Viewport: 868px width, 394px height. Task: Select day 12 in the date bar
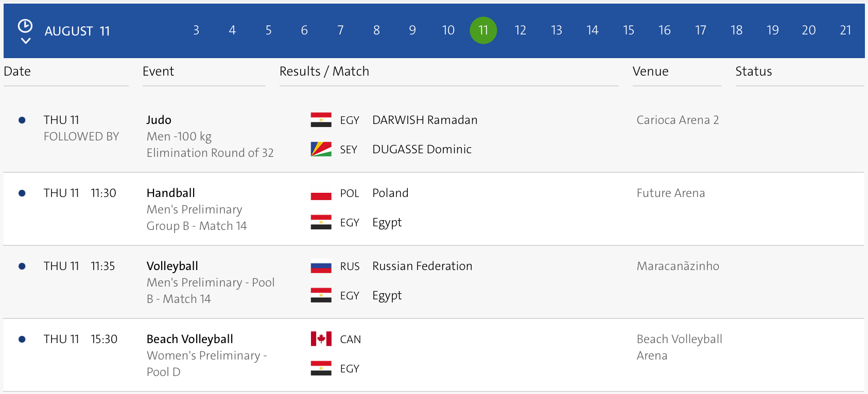tap(520, 30)
